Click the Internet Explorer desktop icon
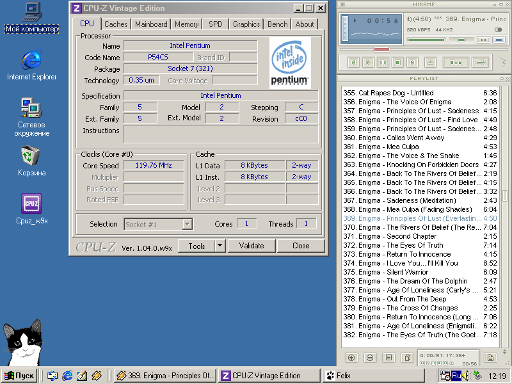Image resolution: width=512 pixels, height=384 pixels. tap(32, 65)
